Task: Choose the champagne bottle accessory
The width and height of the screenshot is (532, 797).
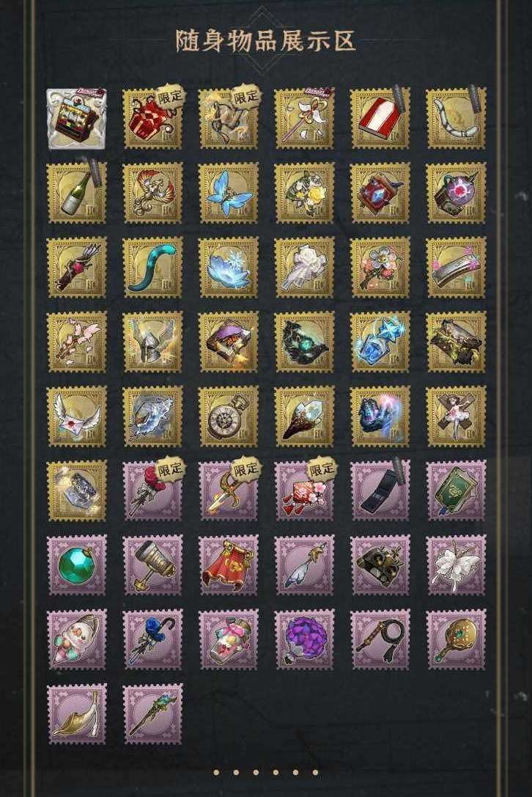Action: coord(77,193)
